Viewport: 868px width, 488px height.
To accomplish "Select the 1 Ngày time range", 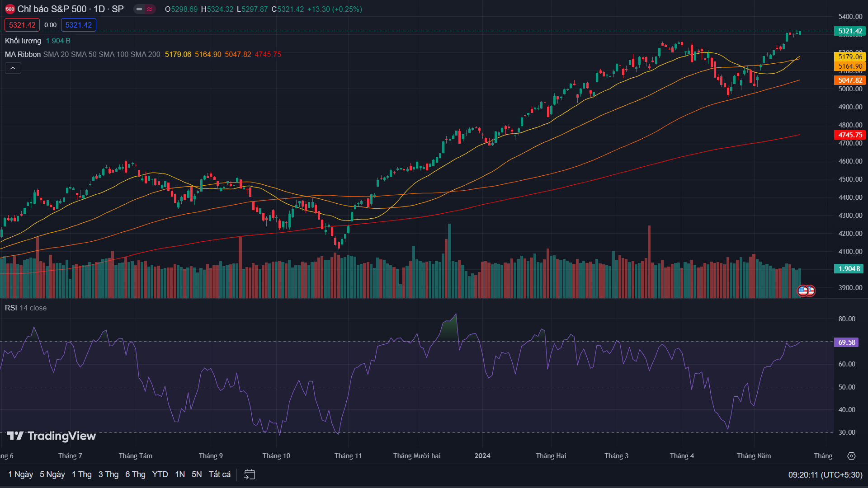I will point(20,474).
